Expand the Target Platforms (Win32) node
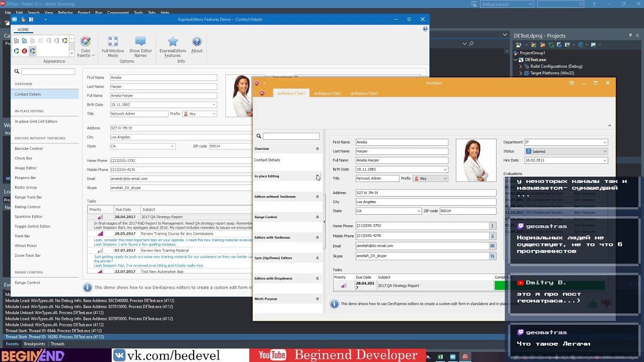 pyautogui.click(x=521, y=73)
